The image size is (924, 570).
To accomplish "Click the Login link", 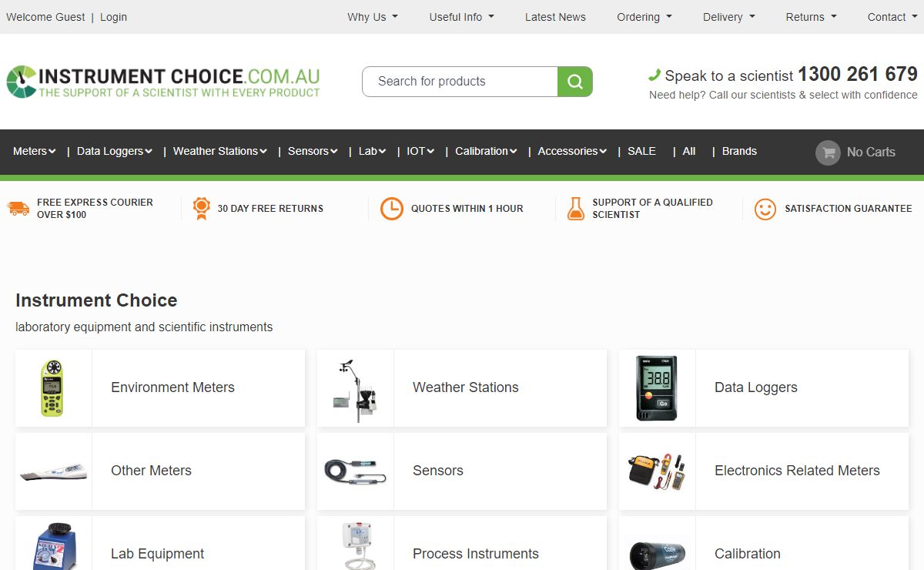I will (x=113, y=17).
